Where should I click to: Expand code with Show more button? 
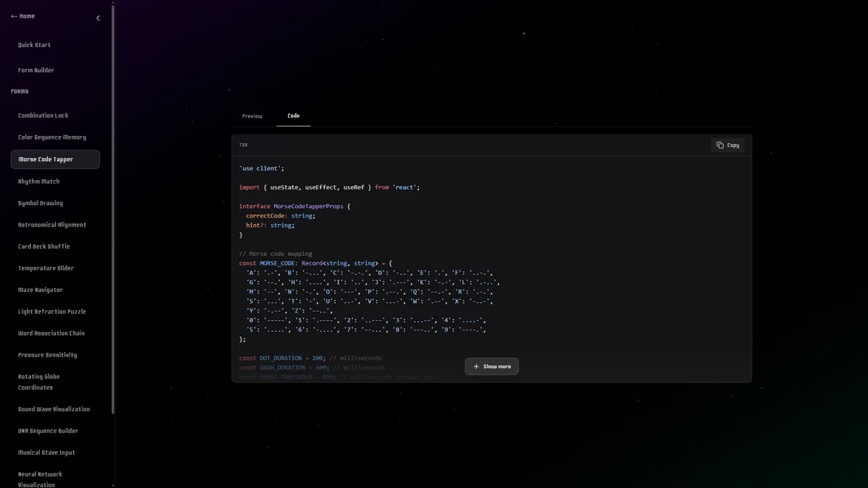[x=492, y=367]
